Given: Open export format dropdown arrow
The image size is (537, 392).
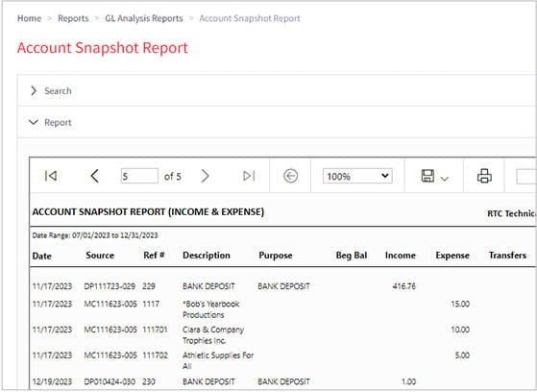Looking at the screenshot, I should pyautogui.click(x=444, y=179).
